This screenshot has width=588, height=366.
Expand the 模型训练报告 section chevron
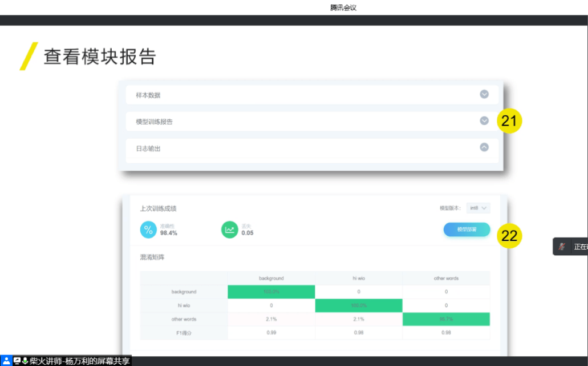pyautogui.click(x=484, y=120)
